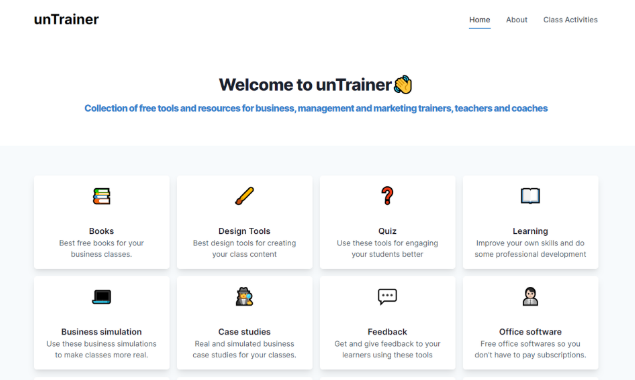Click the blue 'Collection of free tools' tagline
This screenshot has height=380, width=635.
point(316,108)
